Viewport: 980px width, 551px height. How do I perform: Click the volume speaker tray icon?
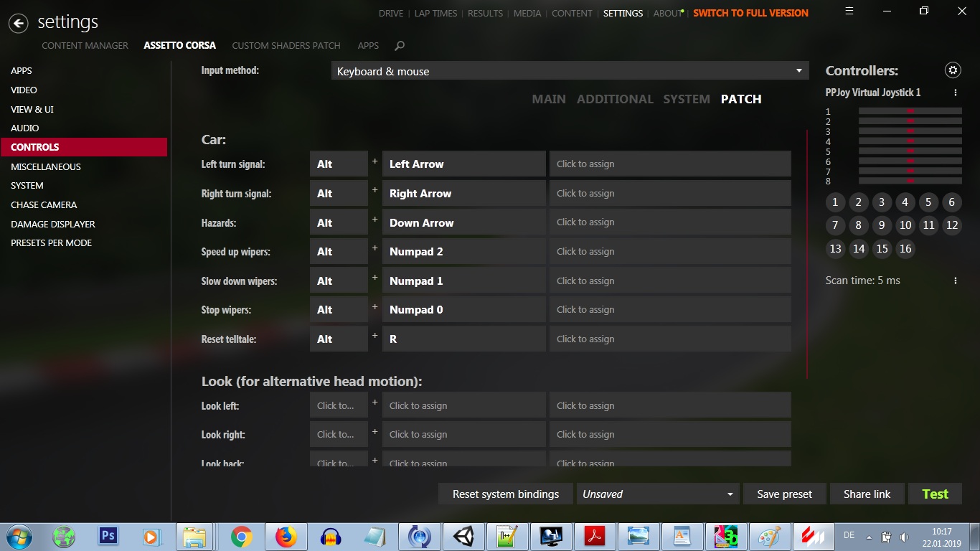[904, 537]
